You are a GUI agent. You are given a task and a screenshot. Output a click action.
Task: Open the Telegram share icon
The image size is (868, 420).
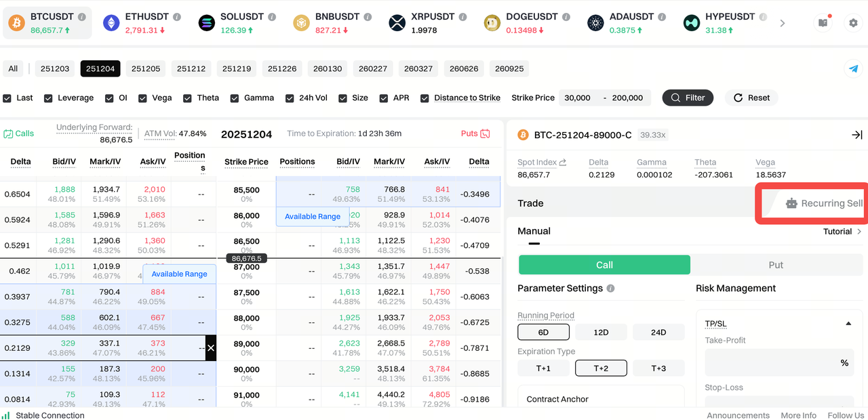click(x=854, y=68)
